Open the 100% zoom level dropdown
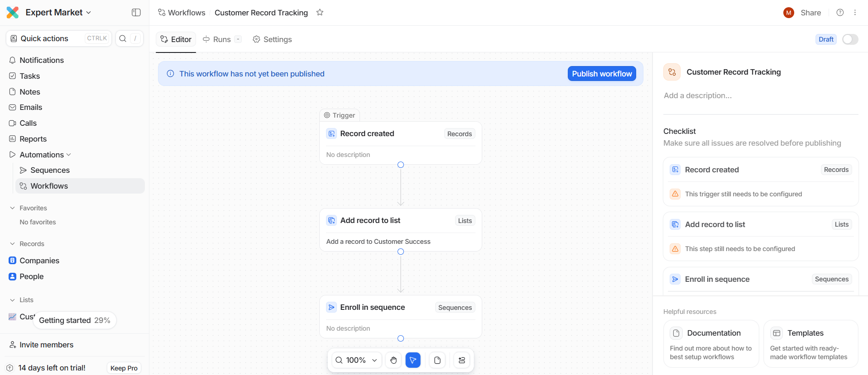The width and height of the screenshot is (868, 375). click(356, 360)
